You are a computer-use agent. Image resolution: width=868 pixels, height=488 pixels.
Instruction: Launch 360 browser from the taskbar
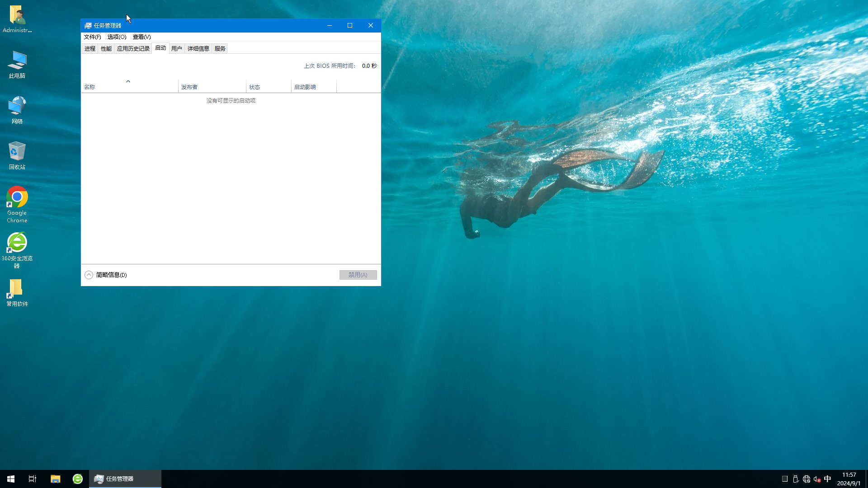(x=78, y=479)
